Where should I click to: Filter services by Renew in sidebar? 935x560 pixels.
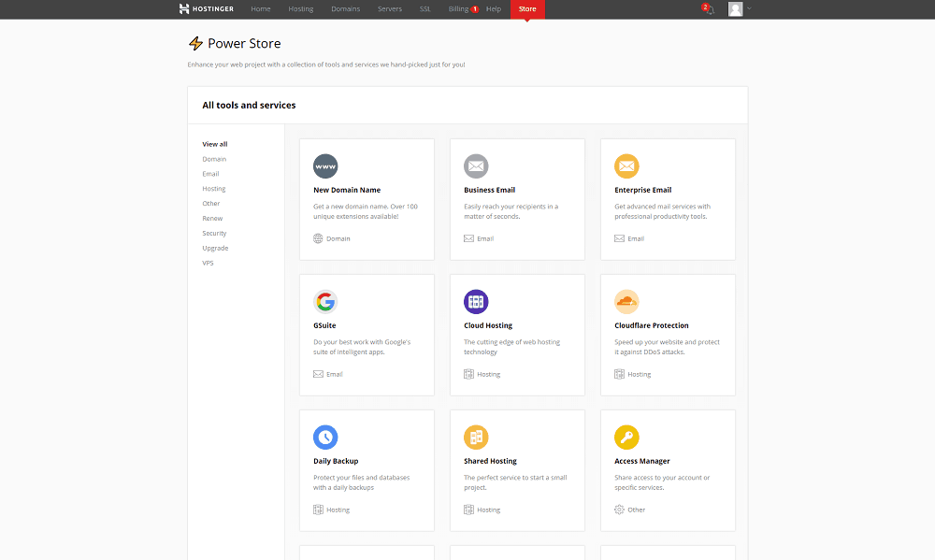coord(212,218)
